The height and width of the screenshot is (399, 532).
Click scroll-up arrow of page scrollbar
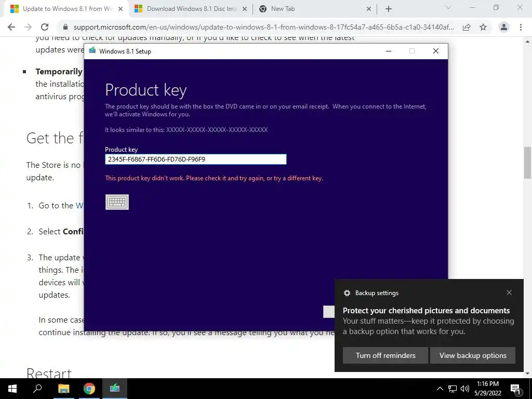click(528, 42)
